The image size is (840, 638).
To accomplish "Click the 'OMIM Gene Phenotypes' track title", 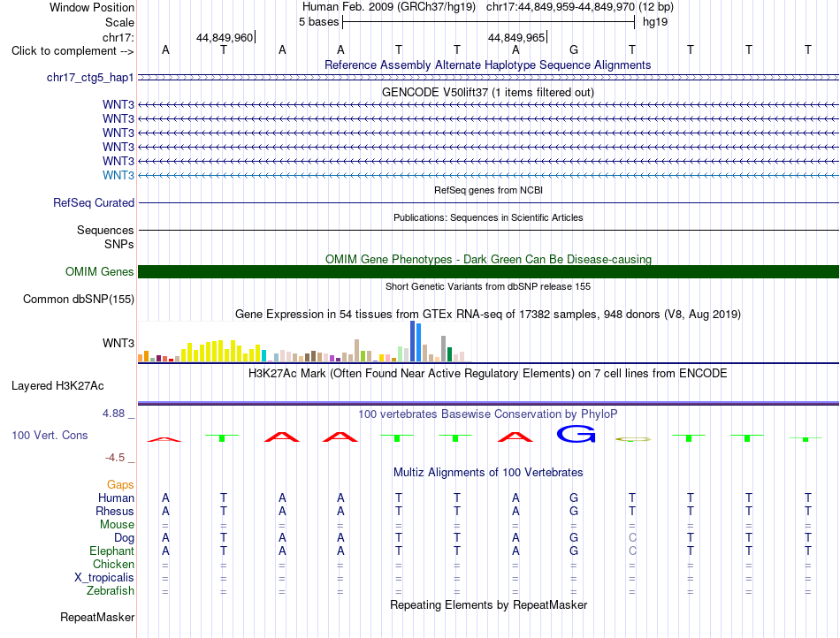I will pos(488,259).
